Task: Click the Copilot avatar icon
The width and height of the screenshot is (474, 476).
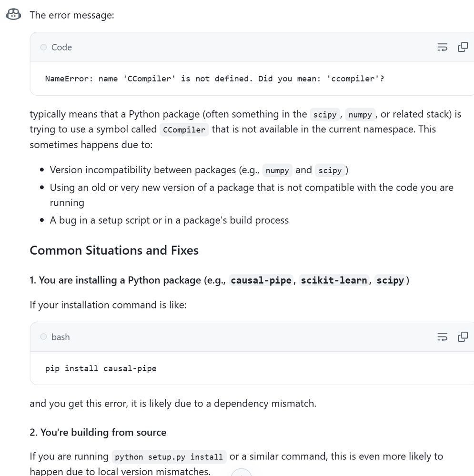Action: point(13,15)
